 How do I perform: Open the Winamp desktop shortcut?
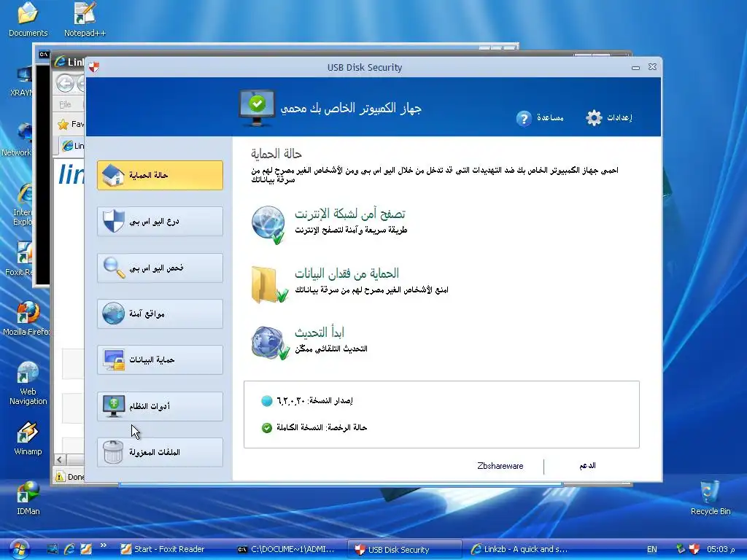28,438
